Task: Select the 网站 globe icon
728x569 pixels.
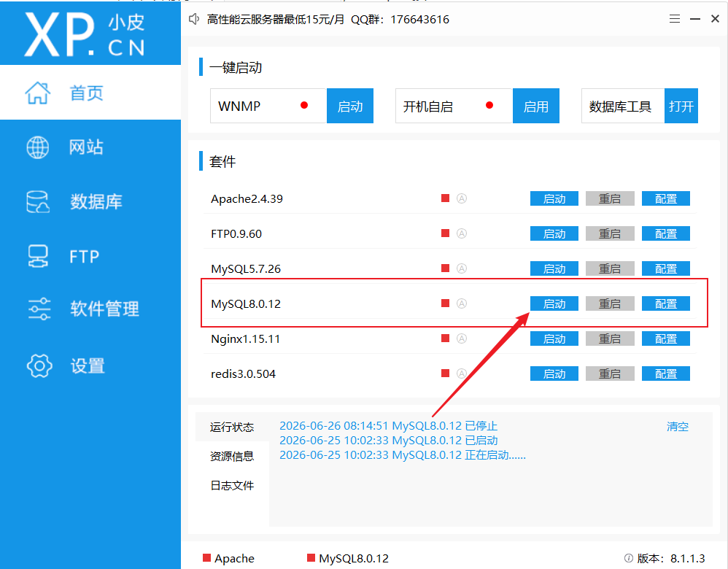Action: pos(38,147)
